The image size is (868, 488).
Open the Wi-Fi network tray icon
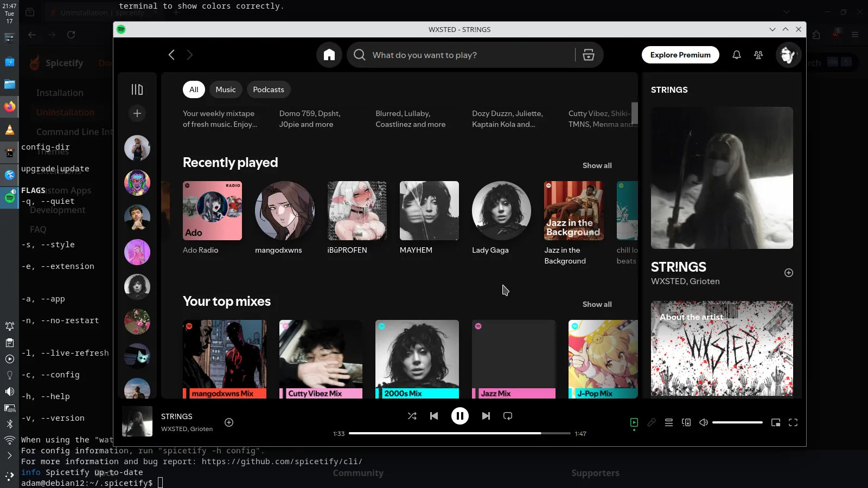10,440
